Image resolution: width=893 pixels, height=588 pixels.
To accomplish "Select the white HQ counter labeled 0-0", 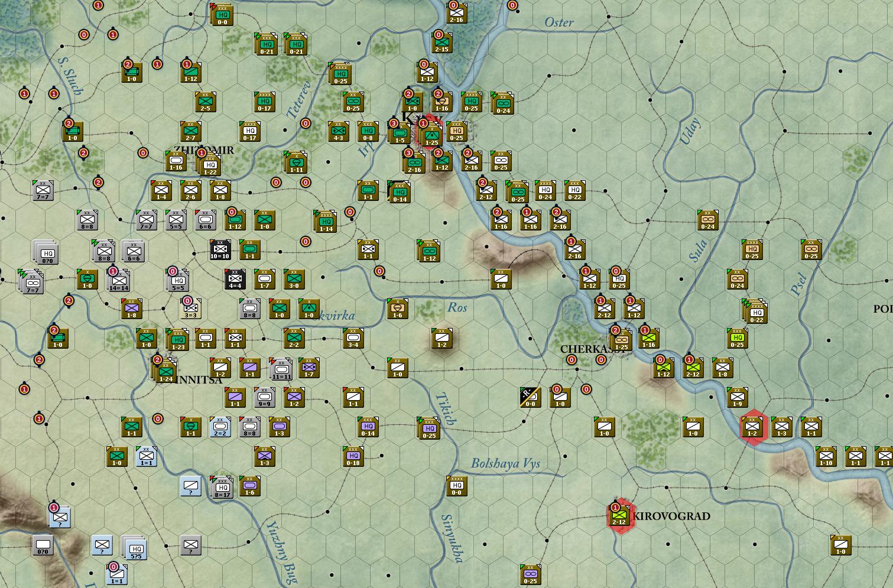I will (x=456, y=486).
